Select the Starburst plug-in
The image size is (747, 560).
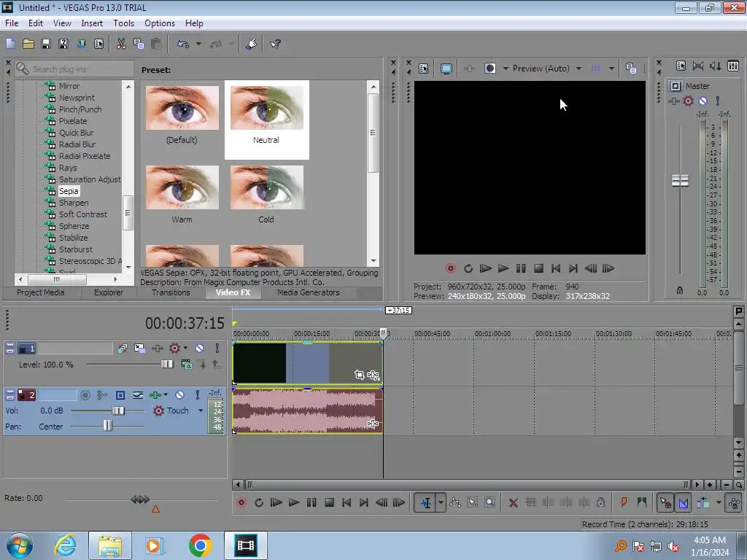point(75,249)
